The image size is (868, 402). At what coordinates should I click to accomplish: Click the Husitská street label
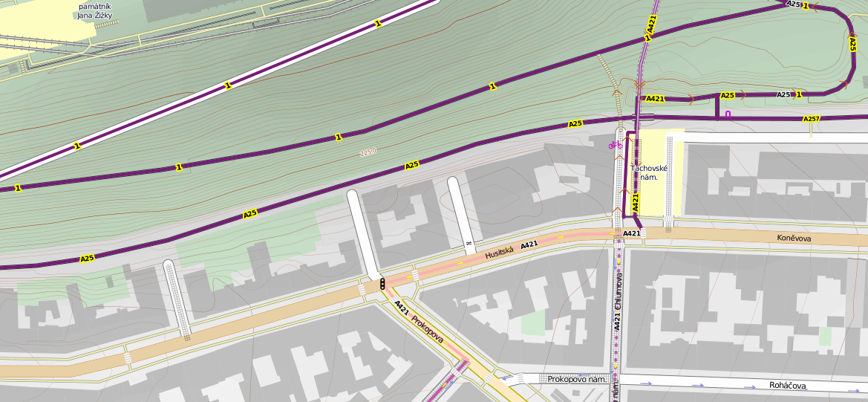click(x=499, y=253)
